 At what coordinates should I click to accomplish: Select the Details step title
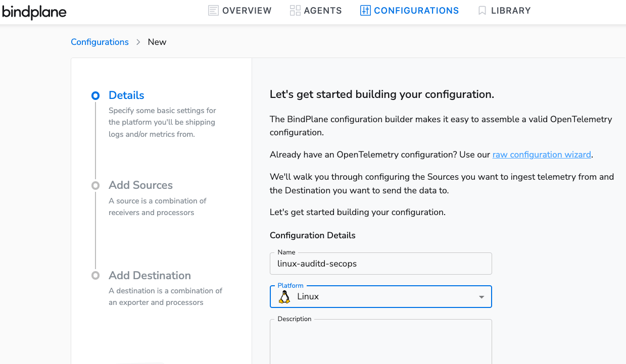coord(126,95)
